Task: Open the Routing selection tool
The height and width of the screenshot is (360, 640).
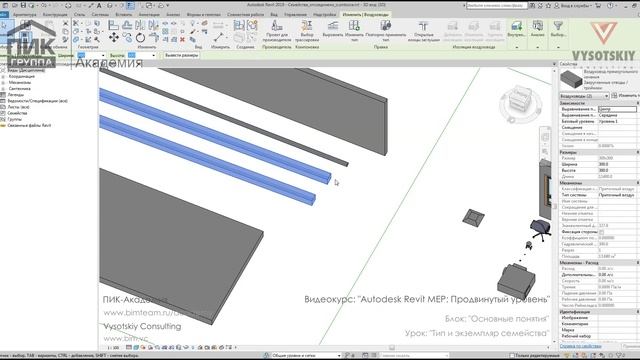Action: (x=307, y=31)
